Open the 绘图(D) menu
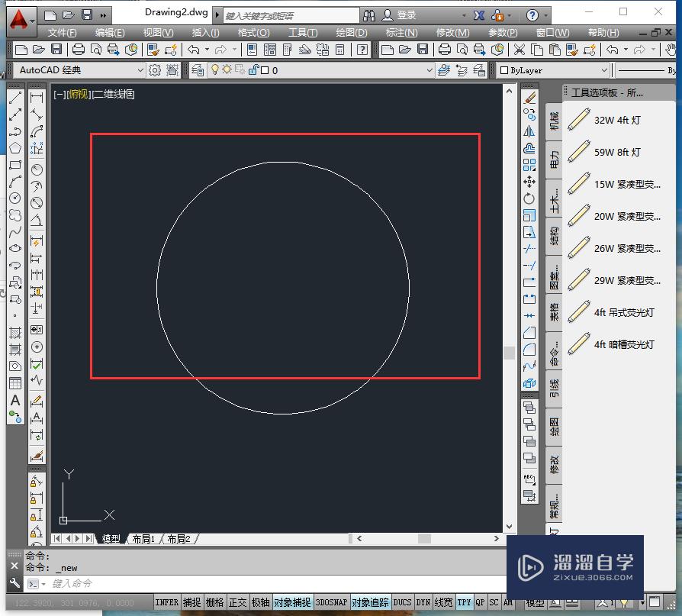The height and width of the screenshot is (616, 682). click(351, 33)
